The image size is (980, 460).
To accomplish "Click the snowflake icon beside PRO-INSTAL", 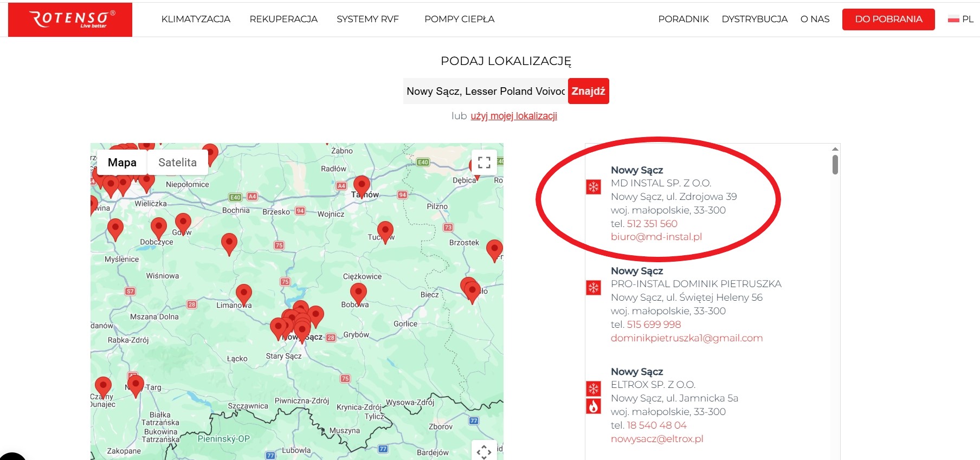I will [x=594, y=288].
